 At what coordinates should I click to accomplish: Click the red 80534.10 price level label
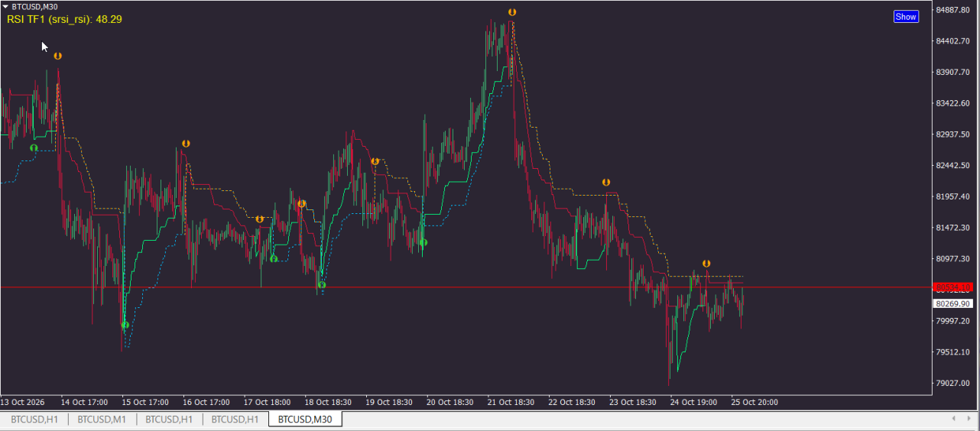click(x=953, y=287)
